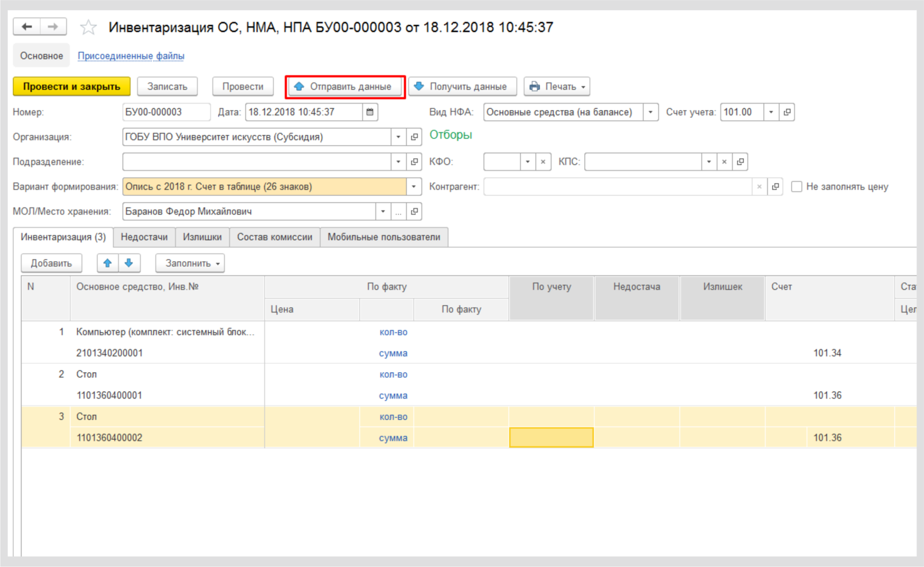Open the Мобильные пользователи tab
This screenshot has height=567, width=924.
384,237
